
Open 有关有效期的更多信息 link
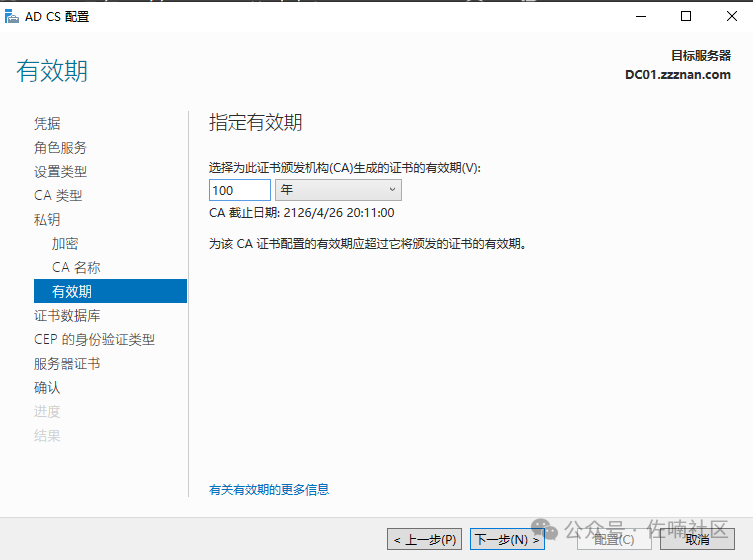[269, 489]
